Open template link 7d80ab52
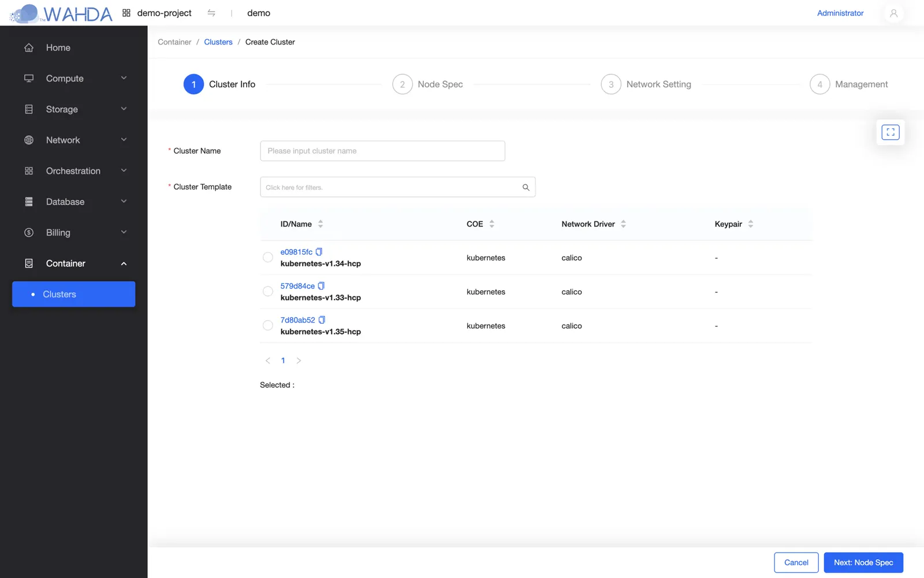Screen dimensions: 924x578 coord(297,320)
